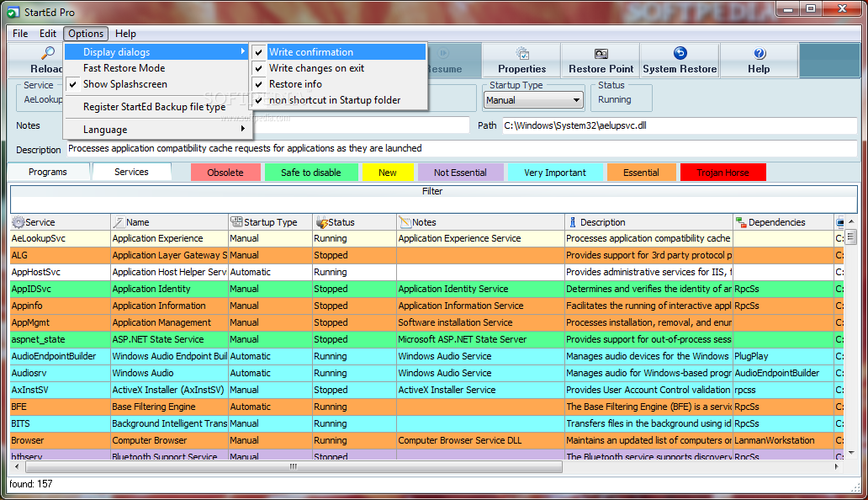Click the Not Essential purple swatch
Screen dimensions: 868x500
[461, 173]
